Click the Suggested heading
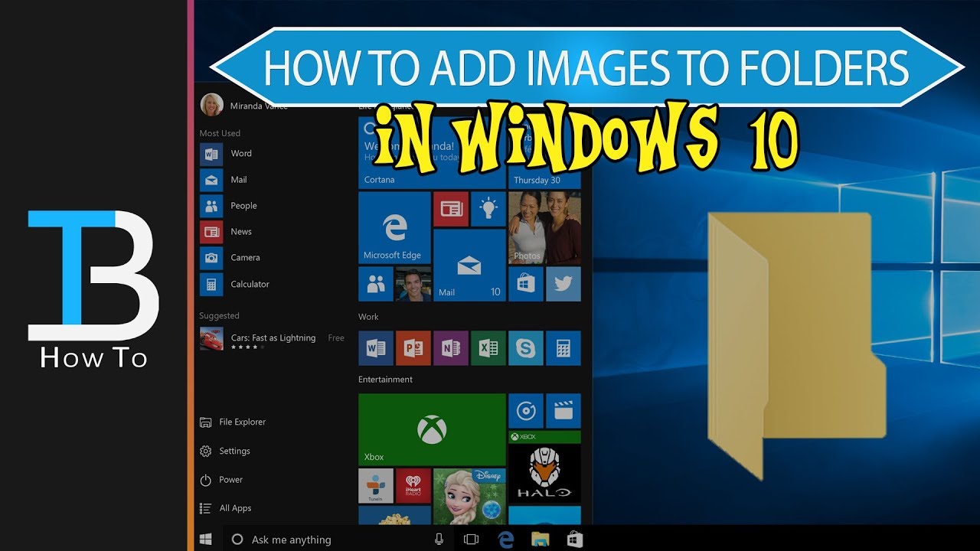 click(x=219, y=316)
